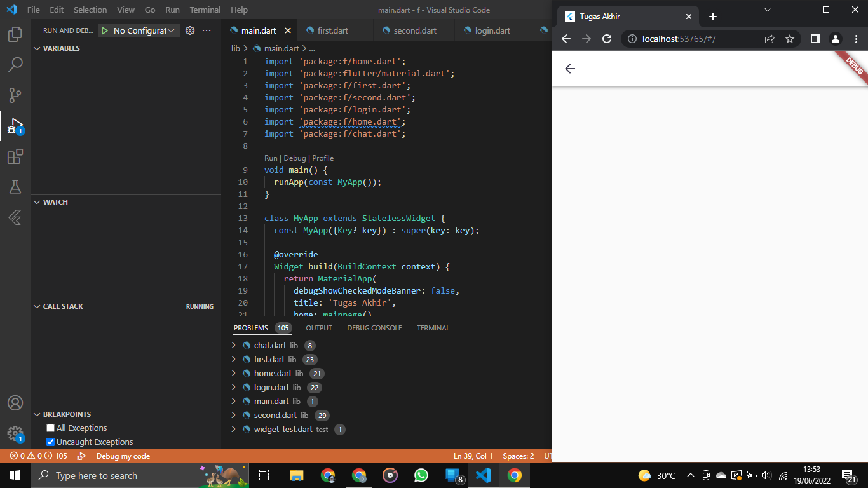The image size is (868, 488).
Task: Go back using the Flutter app back arrow
Action: coord(570,69)
